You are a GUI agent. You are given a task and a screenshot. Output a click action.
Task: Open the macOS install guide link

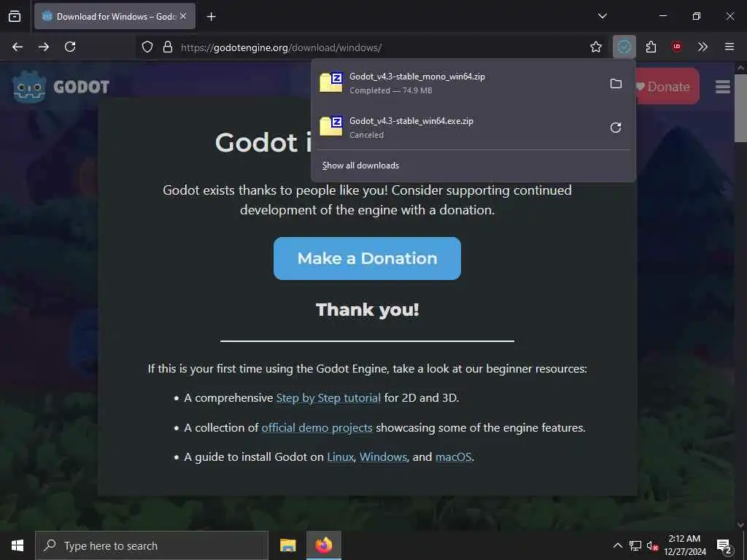pyautogui.click(x=454, y=456)
